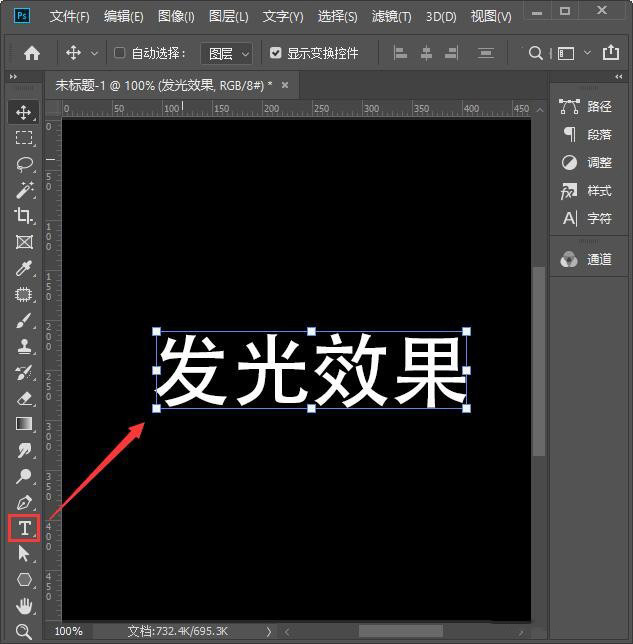
Task: Click the 100% zoom level field
Action: pos(69,631)
